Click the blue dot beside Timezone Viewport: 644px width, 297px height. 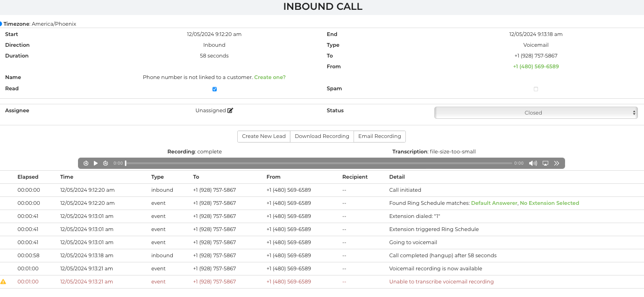point(1,23)
